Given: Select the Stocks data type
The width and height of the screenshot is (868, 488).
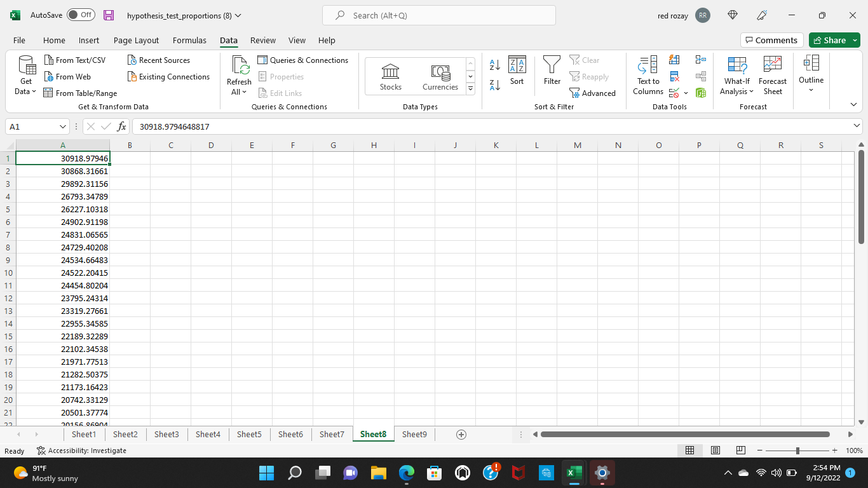Looking at the screenshot, I should [x=390, y=77].
